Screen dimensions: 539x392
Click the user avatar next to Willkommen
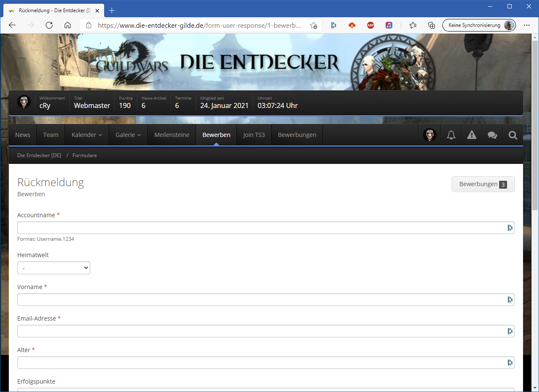tap(24, 102)
